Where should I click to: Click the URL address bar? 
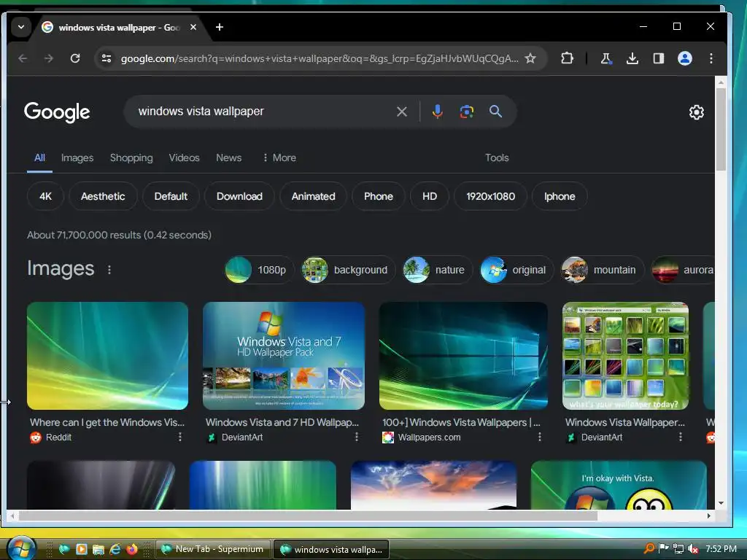[320, 58]
